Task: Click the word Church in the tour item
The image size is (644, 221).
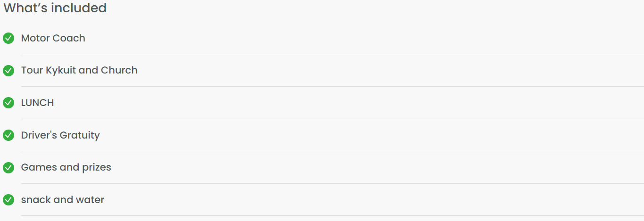Action: coord(119,70)
